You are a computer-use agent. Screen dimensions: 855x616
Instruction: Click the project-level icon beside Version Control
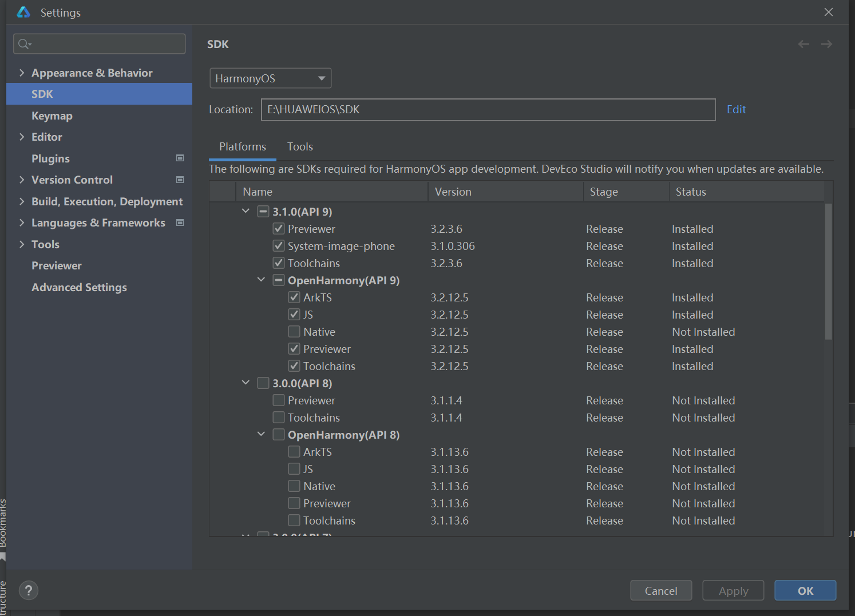pos(180,180)
